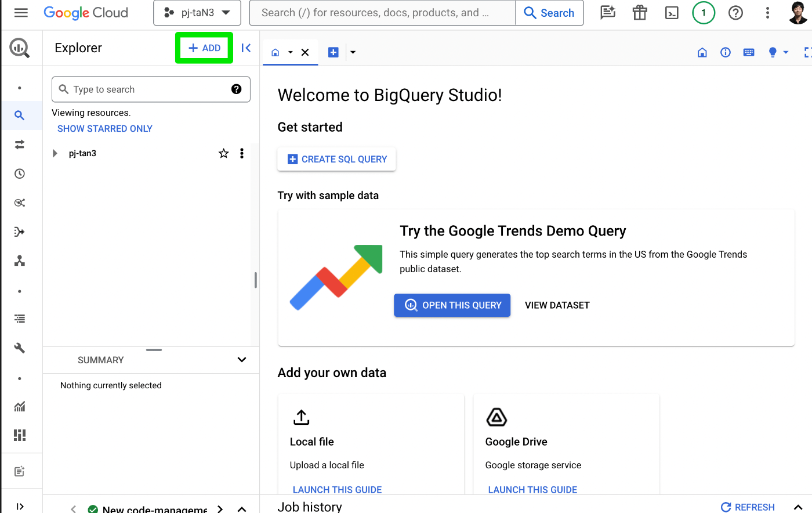Screen dimensions: 812x513
Task: Click REFRESH in Job history
Action: pyautogui.click(x=748, y=507)
